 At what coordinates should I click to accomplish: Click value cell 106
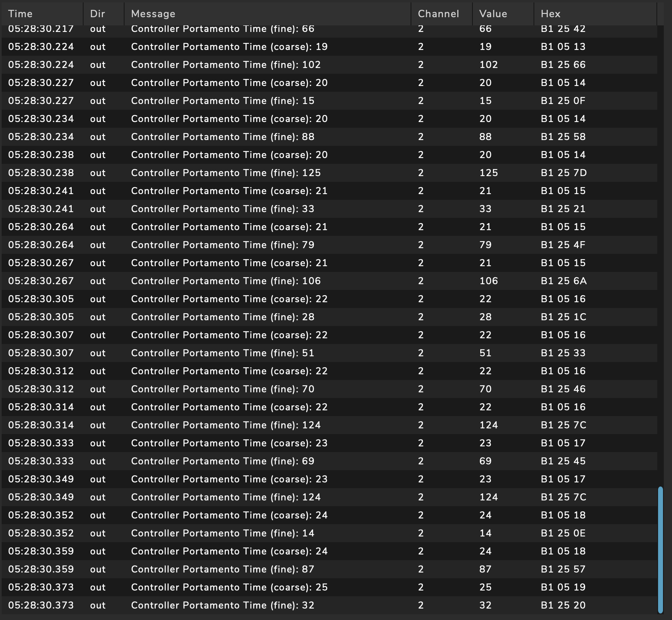point(488,281)
